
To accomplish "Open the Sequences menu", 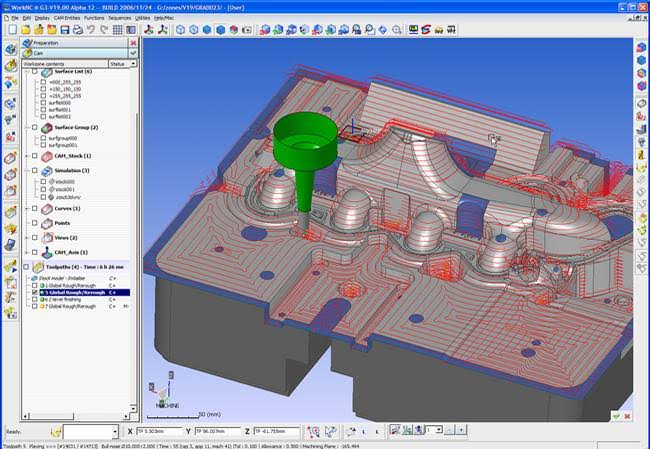I will (x=119, y=18).
